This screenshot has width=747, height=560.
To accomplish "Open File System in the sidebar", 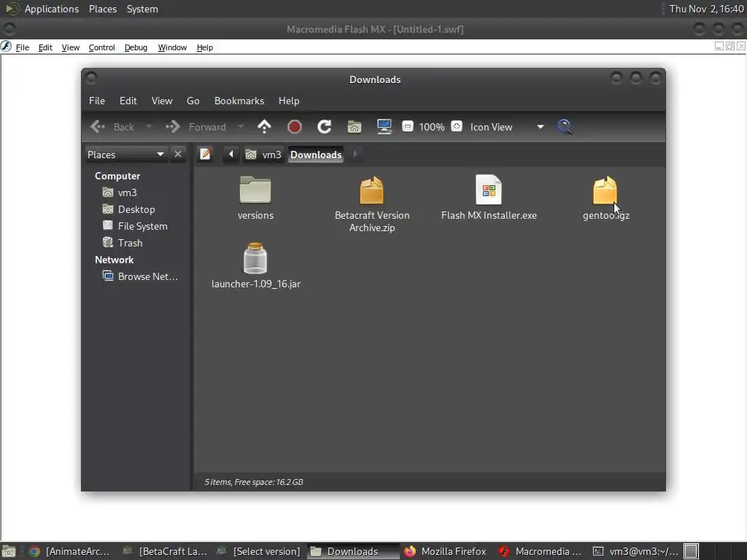I will click(x=142, y=226).
